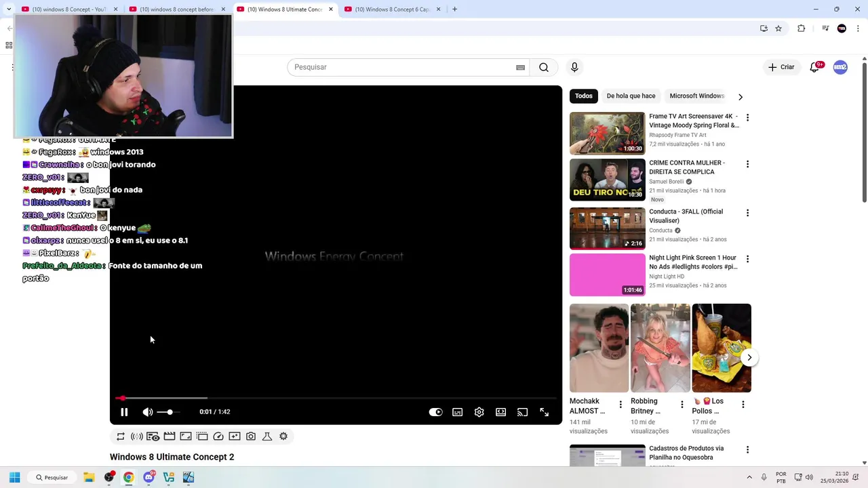
Task: Open options menu for Frame TV Art video
Action: click(x=747, y=117)
